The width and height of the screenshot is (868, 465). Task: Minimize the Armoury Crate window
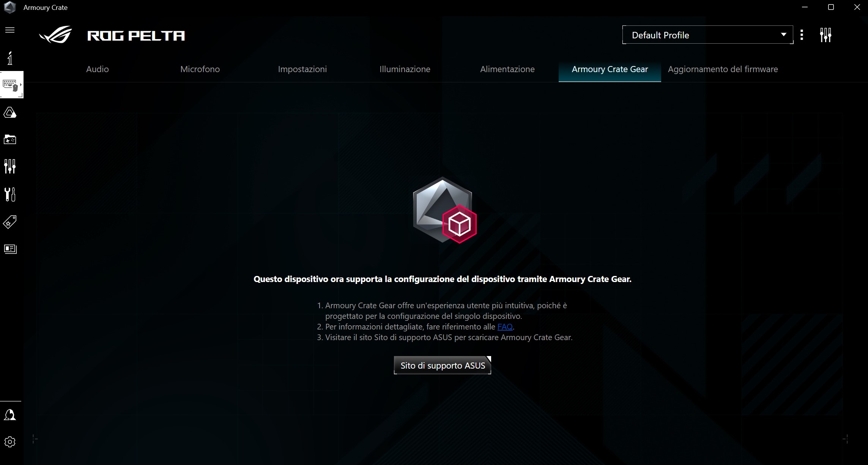click(x=805, y=7)
